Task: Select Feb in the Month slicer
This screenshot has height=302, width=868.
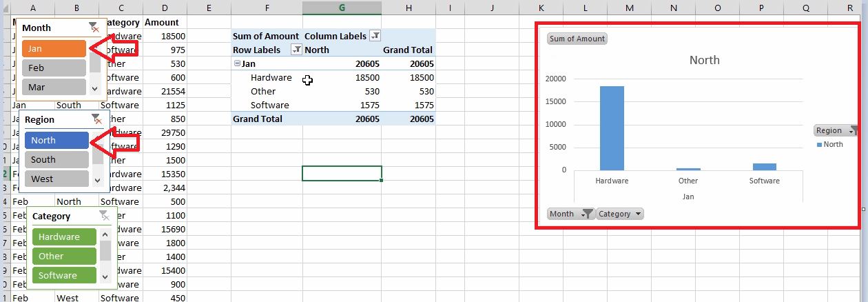Action: (54, 68)
